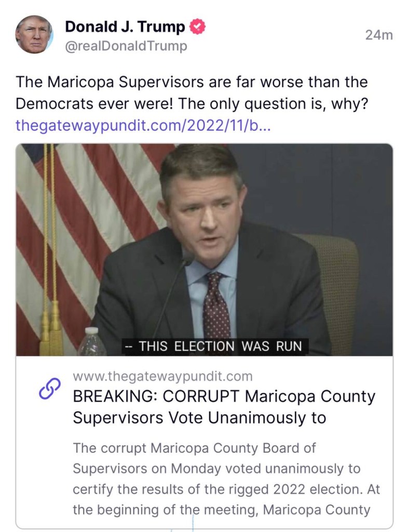Viewport: 407px width, 532px height.
Task: Open the thegatewaypundit.com/2022/11/b... link
Action: [x=143, y=125]
